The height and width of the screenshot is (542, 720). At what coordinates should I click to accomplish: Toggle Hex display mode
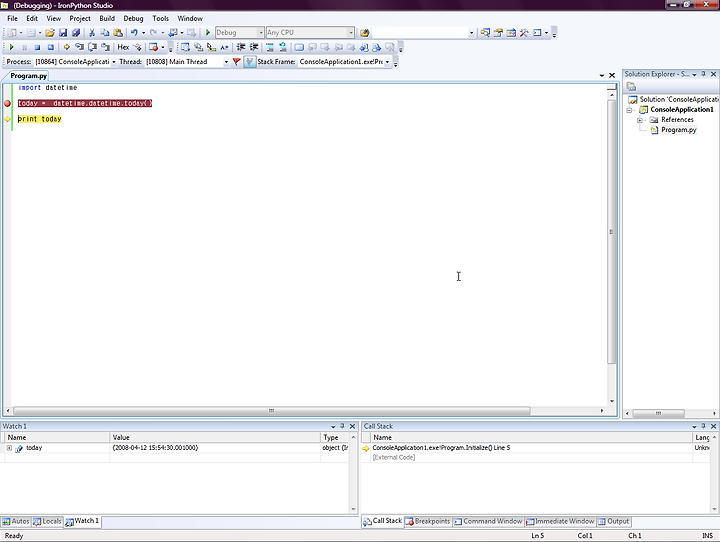tap(124, 47)
